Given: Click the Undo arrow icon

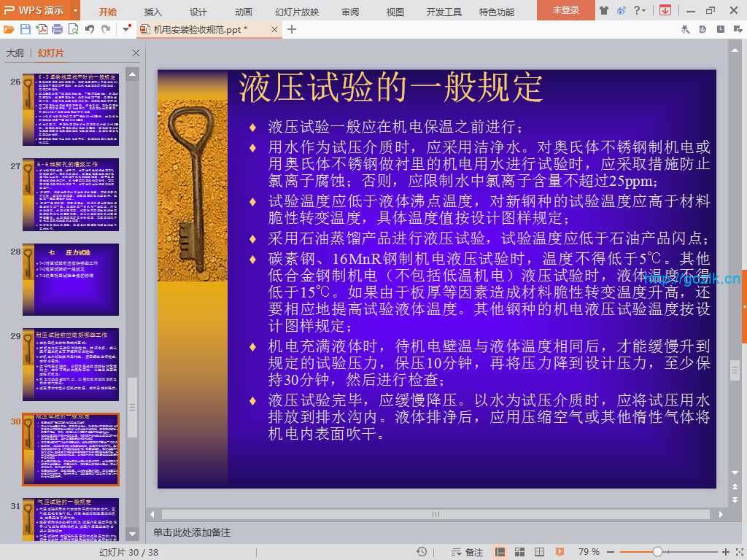Looking at the screenshot, I should (x=90, y=29).
